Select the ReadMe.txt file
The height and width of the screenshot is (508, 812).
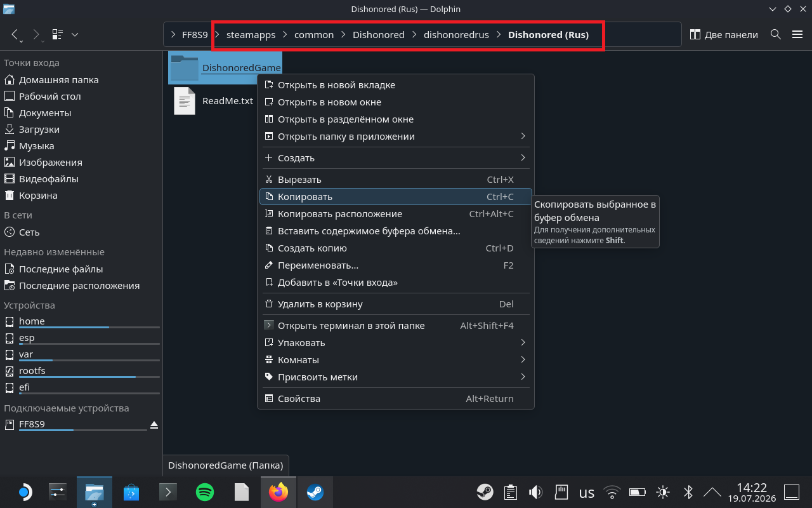pyautogui.click(x=213, y=101)
